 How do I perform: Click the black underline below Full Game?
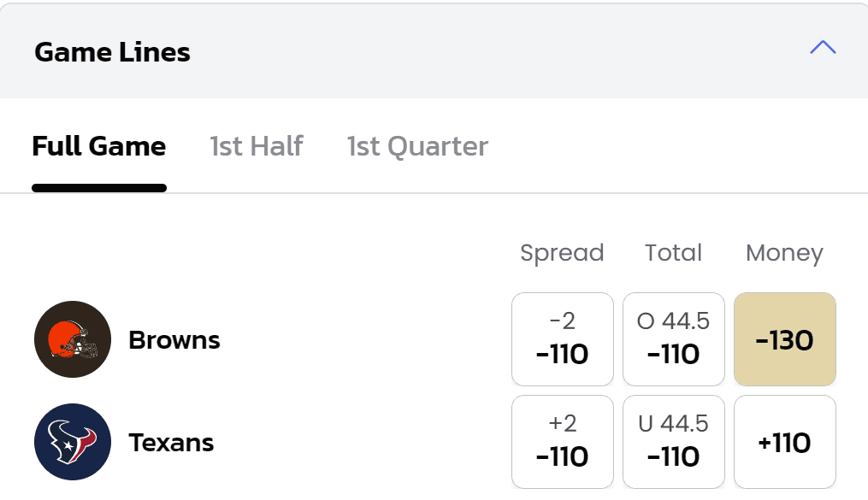(x=99, y=188)
